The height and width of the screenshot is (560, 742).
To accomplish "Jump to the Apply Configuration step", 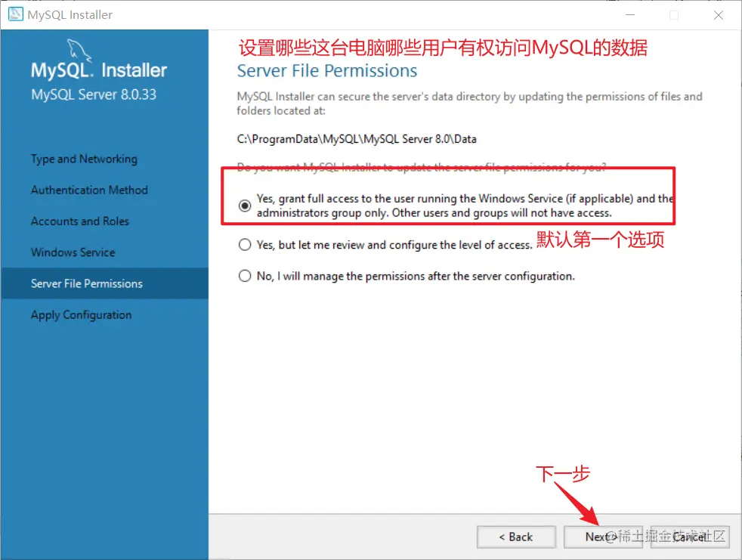I will pyautogui.click(x=82, y=315).
